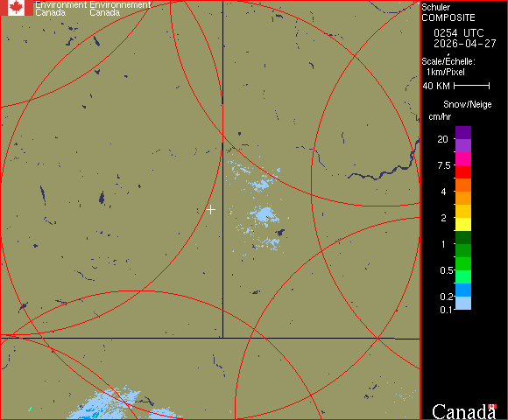Click the Scale/Échelle label
This screenshot has width=508, height=420.
coord(448,61)
